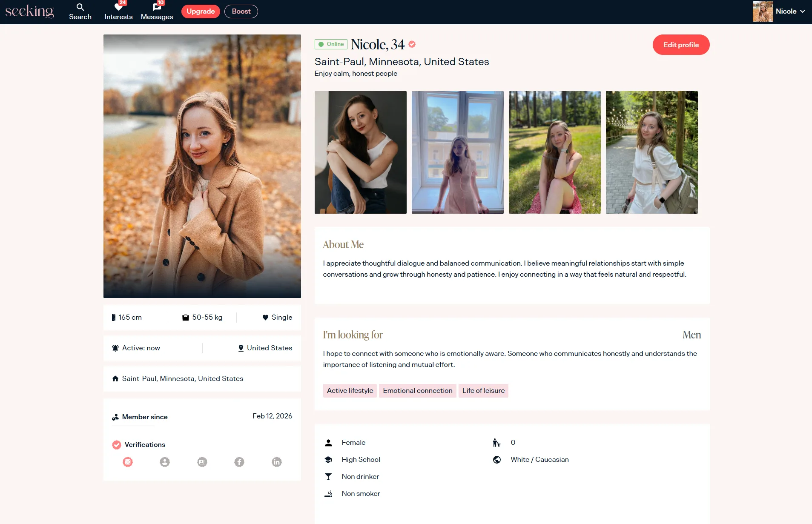Open the Messages inbox
This screenshot has width=812, height=524.
(x=157, y=11)
